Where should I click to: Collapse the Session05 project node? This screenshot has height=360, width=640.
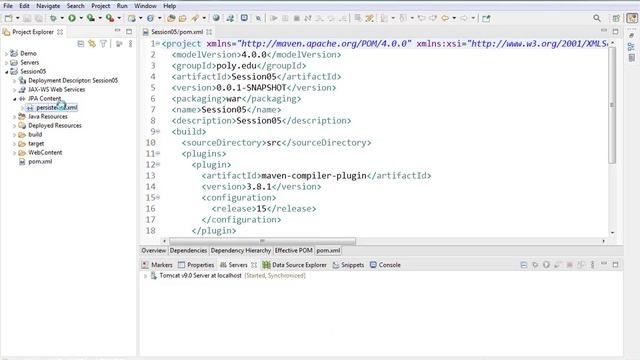[7, 71]
